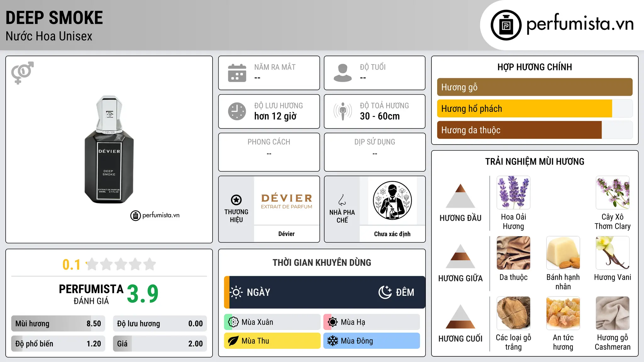Click the Perfumista rating 3.9 value
644x362 pixels.
142,294
